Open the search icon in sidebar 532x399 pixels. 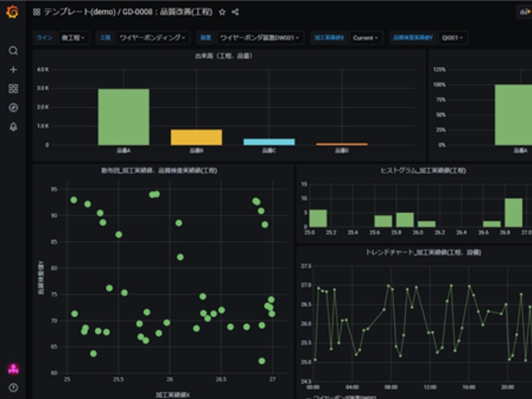coord(12,51)
